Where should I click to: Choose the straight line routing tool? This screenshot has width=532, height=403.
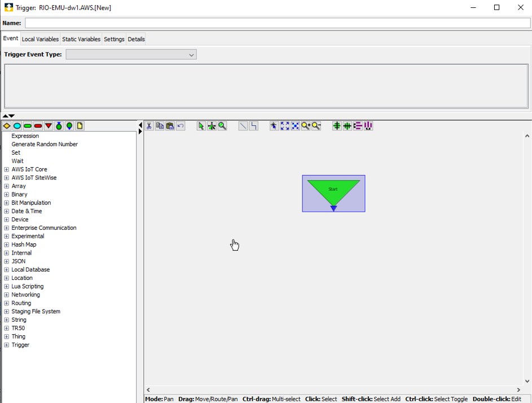click(x=243, y=126)
